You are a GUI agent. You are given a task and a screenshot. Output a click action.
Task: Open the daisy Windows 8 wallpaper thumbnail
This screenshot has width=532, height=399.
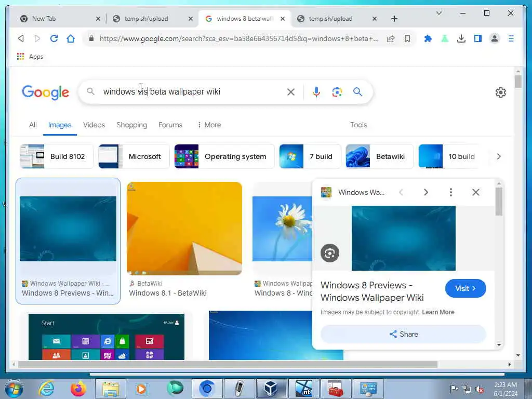coord(282,229)
